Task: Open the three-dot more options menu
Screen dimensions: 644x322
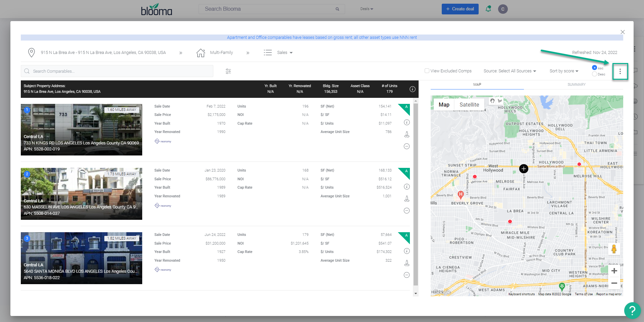Action: [x=620, y=71]
